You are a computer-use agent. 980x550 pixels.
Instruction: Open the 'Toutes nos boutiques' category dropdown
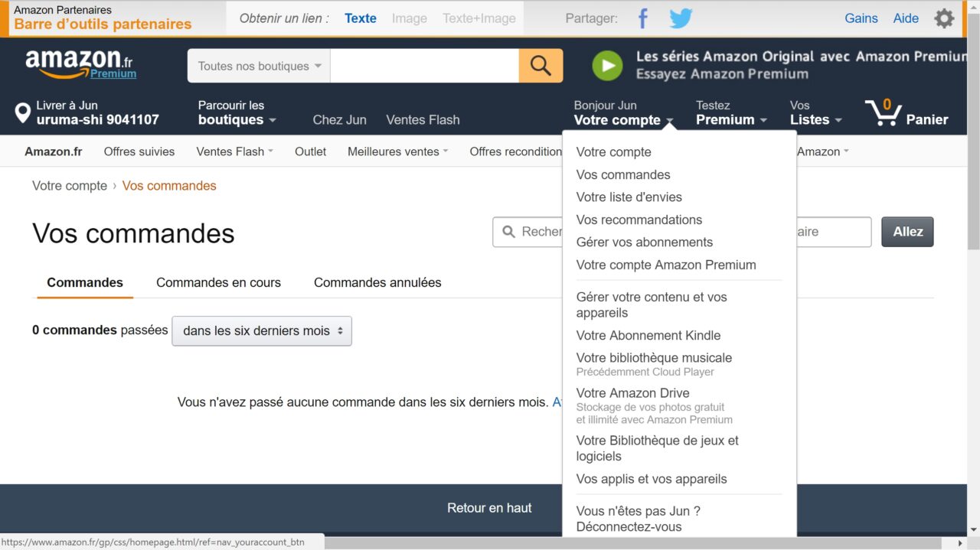(259, 66)
